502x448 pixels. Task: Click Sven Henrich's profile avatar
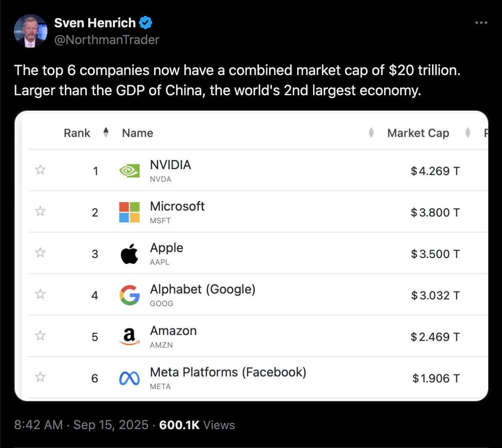tap(31, 31)
